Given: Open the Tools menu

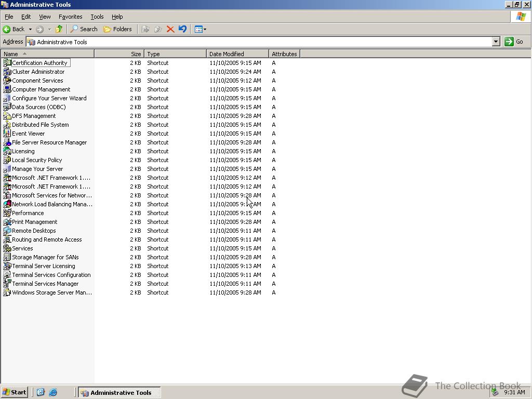Looking at the screenshot, I should click(x=97, y=17).
